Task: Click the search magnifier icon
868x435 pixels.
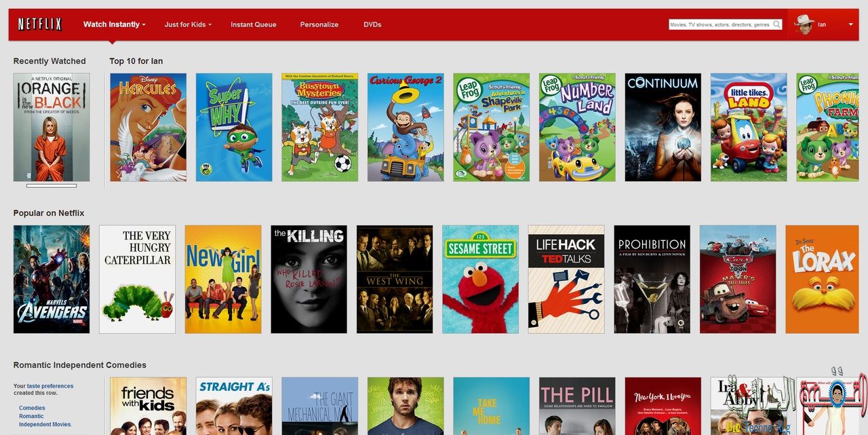Action: (x=776, y=24)
